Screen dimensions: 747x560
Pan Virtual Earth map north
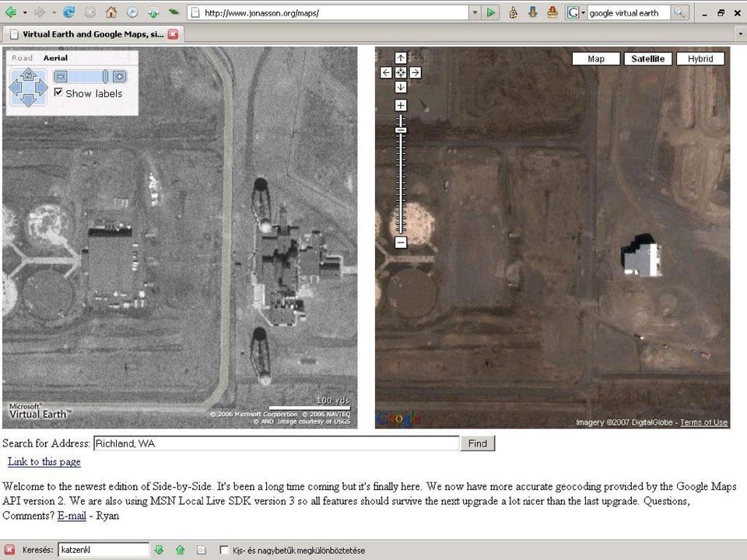pos(28,75)
